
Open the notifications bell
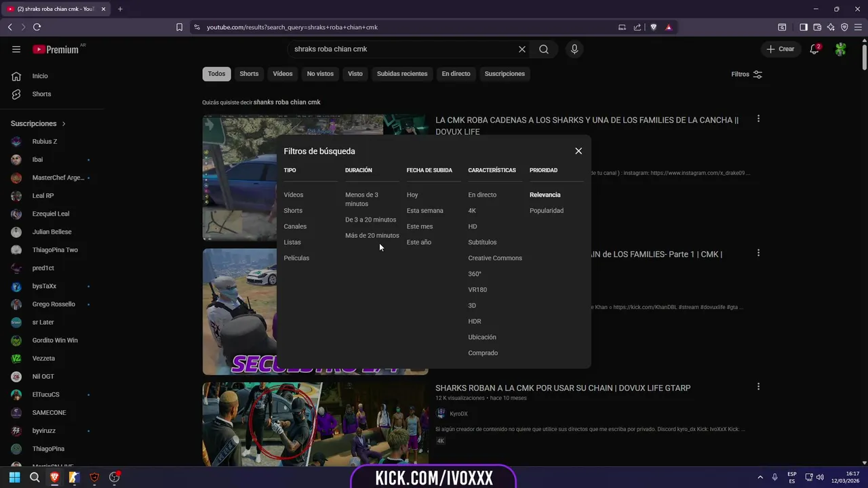click(x=814, y=49)
